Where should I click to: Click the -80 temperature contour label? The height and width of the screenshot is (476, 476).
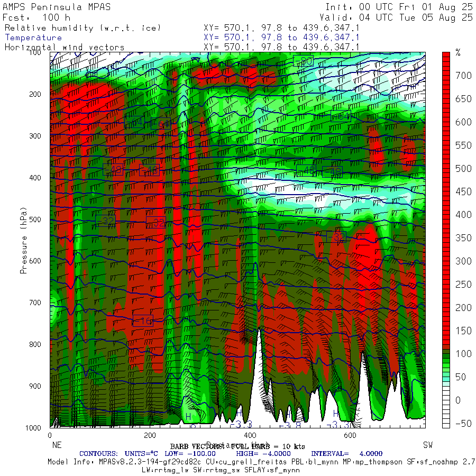pyautogui.click(x=303, y=61)
